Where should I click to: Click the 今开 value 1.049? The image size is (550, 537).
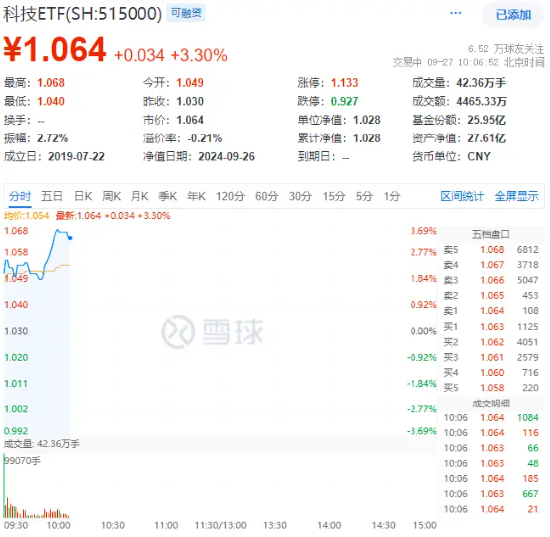tap(190, 83)
